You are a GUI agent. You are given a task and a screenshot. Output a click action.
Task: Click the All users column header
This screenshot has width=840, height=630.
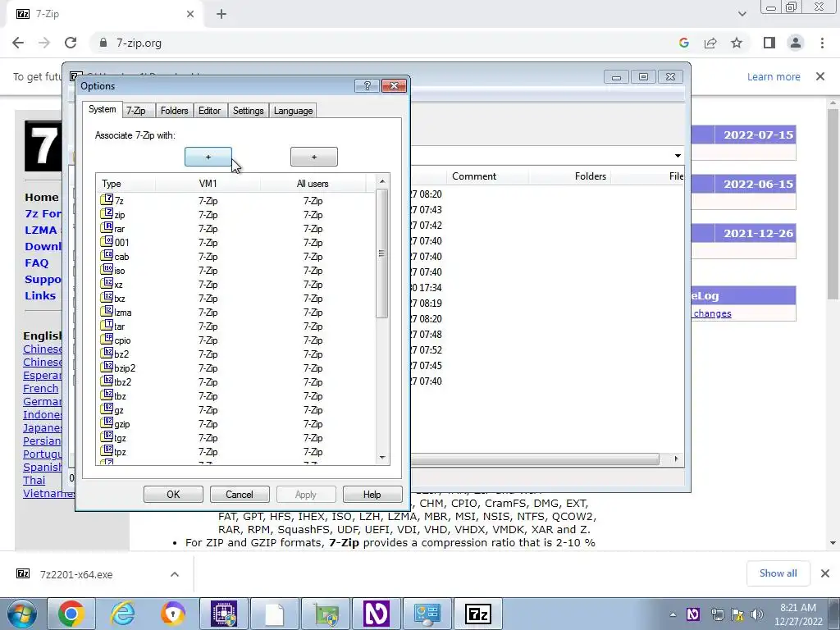click(x=313, y=183)
